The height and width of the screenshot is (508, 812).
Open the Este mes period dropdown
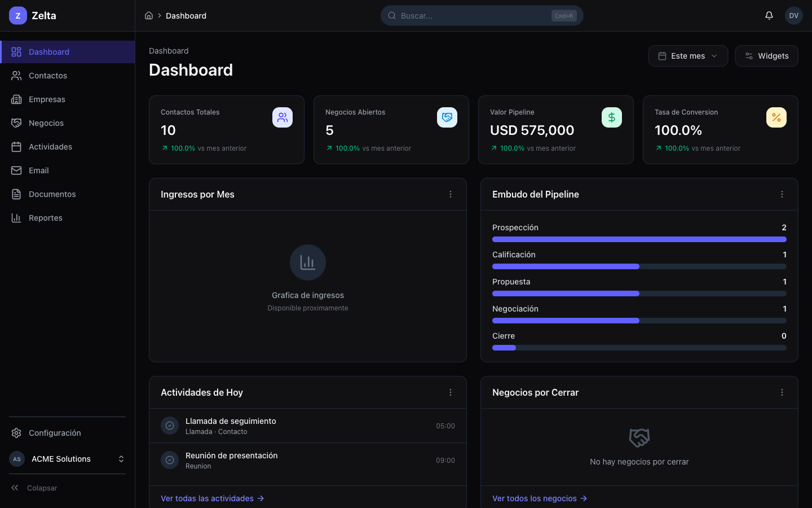[688, 56]
